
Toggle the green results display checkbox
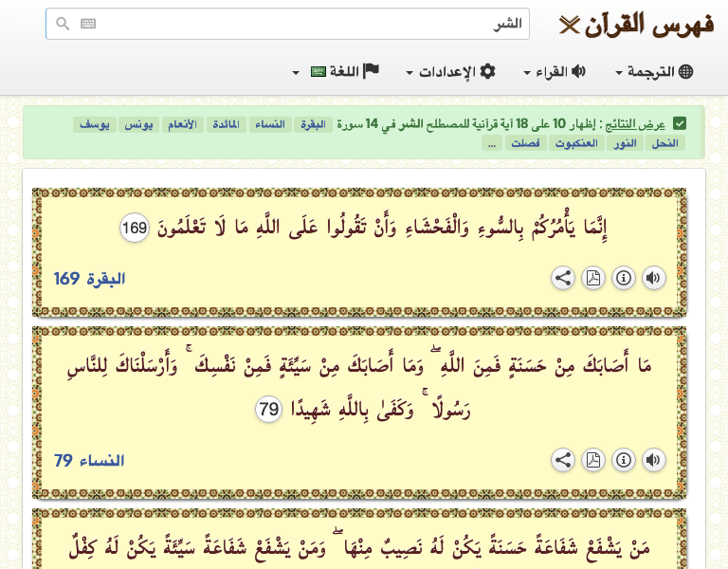680,123
